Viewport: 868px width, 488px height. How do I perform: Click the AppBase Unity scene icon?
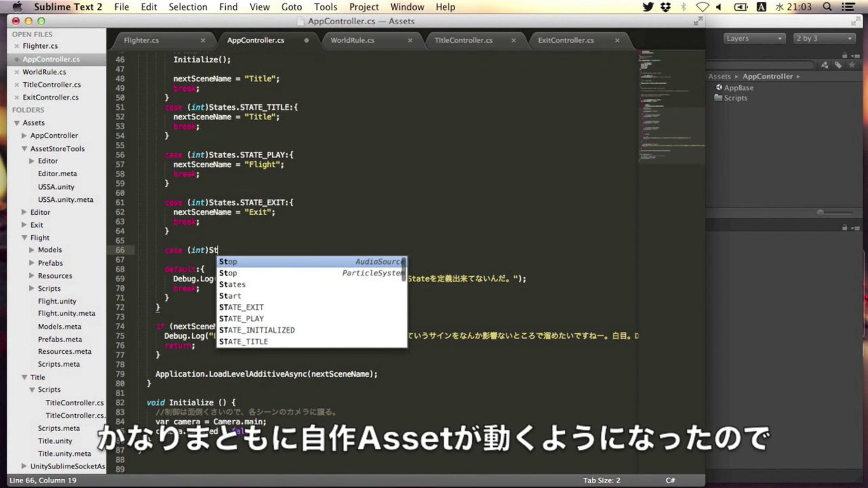(x=719, y=87)
